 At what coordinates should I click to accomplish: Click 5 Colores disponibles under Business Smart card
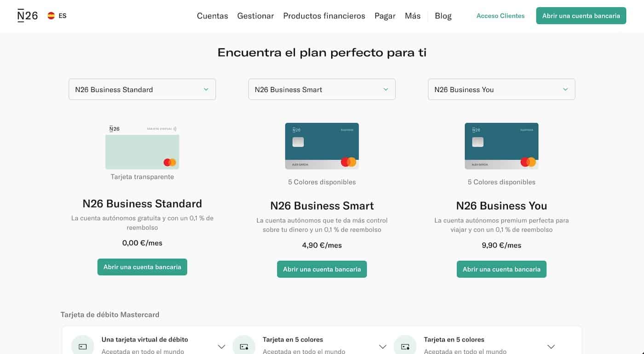[322, 182]
